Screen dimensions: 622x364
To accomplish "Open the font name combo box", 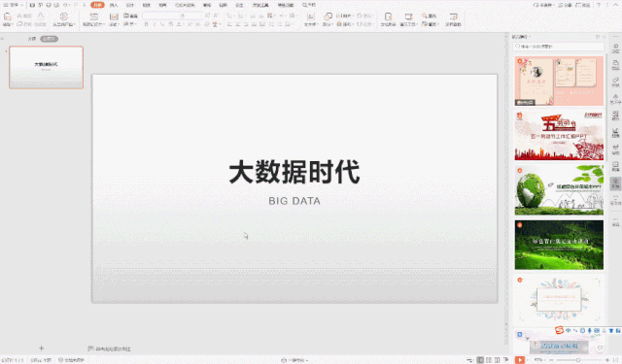I will (x=161, y=16).
